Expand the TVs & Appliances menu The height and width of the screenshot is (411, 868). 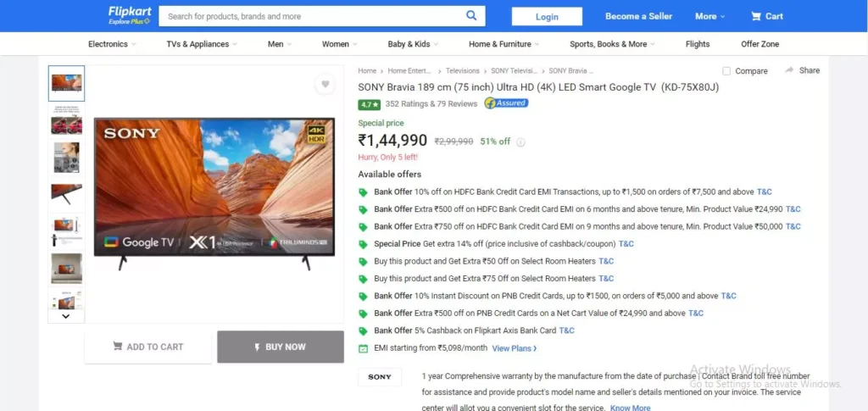click(202, 44)
